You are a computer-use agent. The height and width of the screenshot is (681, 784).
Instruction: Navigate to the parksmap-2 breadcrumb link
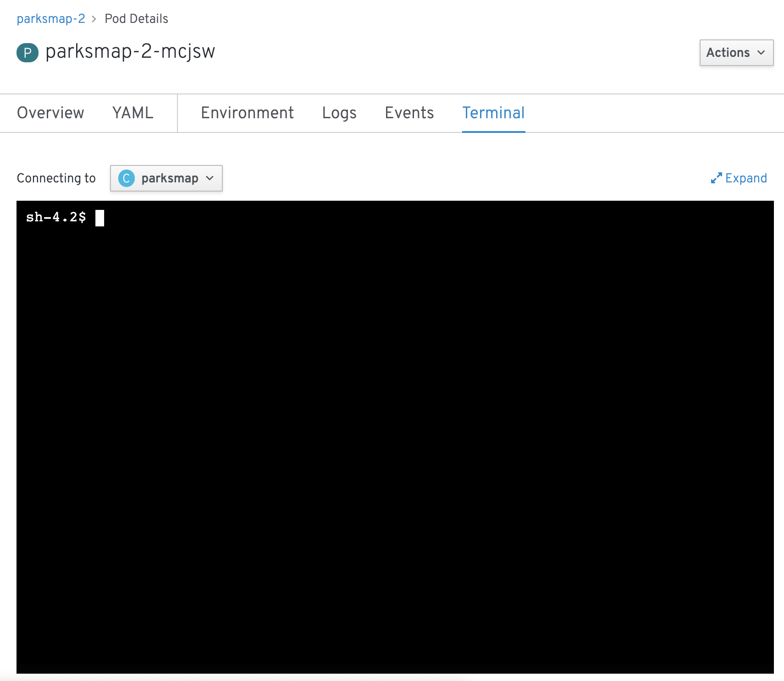(51, 19)
